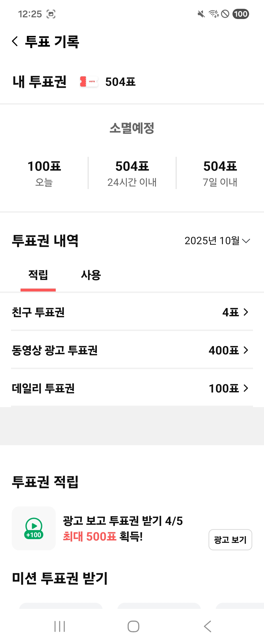Viewport: 264px width, 644px height.
Task: Tap the Android home button
Action: point(133,626)
